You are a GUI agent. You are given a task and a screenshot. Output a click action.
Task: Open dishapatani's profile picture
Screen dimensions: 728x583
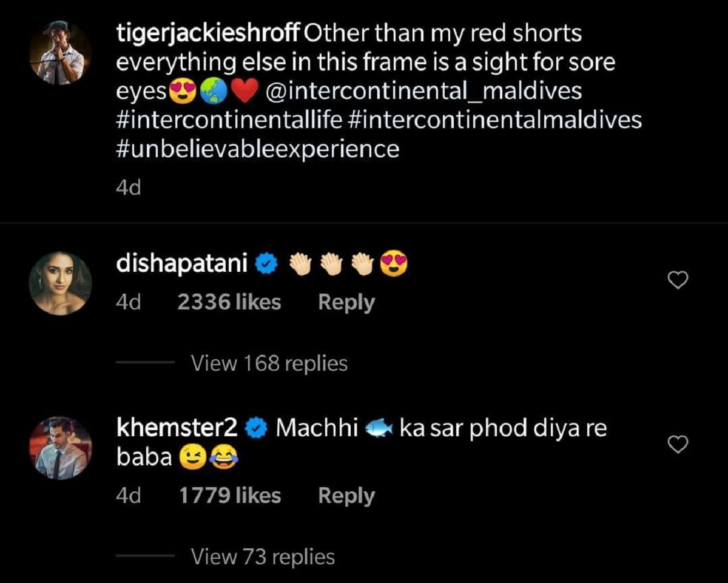[x=60, y=283]
